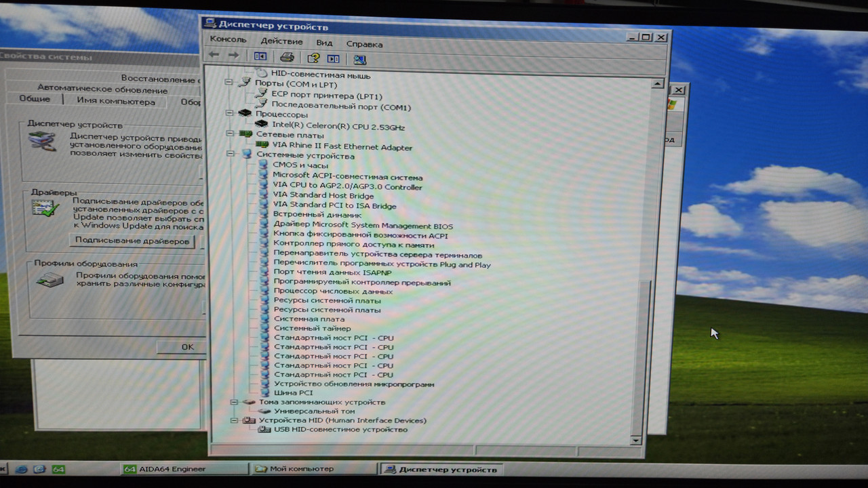Select Системный таймер device
This screenshot has height=488, width=868.
tap(313, 328)
